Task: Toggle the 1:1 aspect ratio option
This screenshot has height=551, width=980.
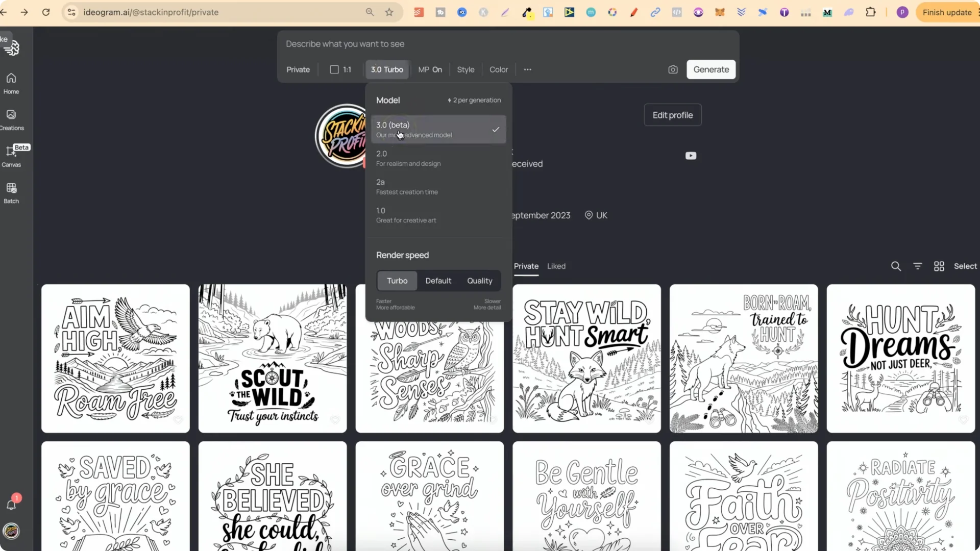Action: (340, 69)
